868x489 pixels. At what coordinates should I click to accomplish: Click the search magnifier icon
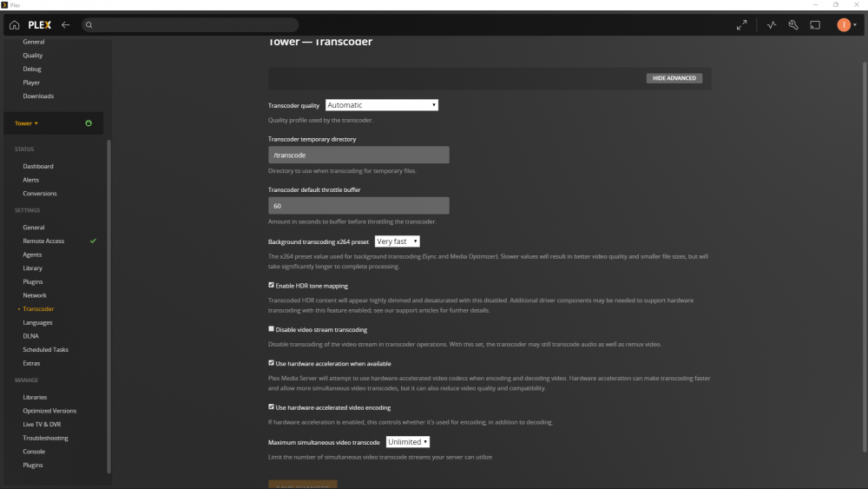tap(89, 25)
